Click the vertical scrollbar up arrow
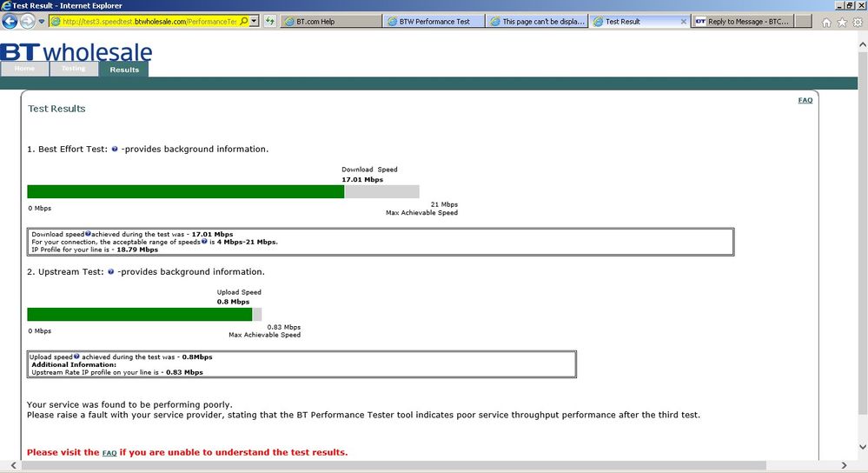The image size is (868, 473). 863,44
